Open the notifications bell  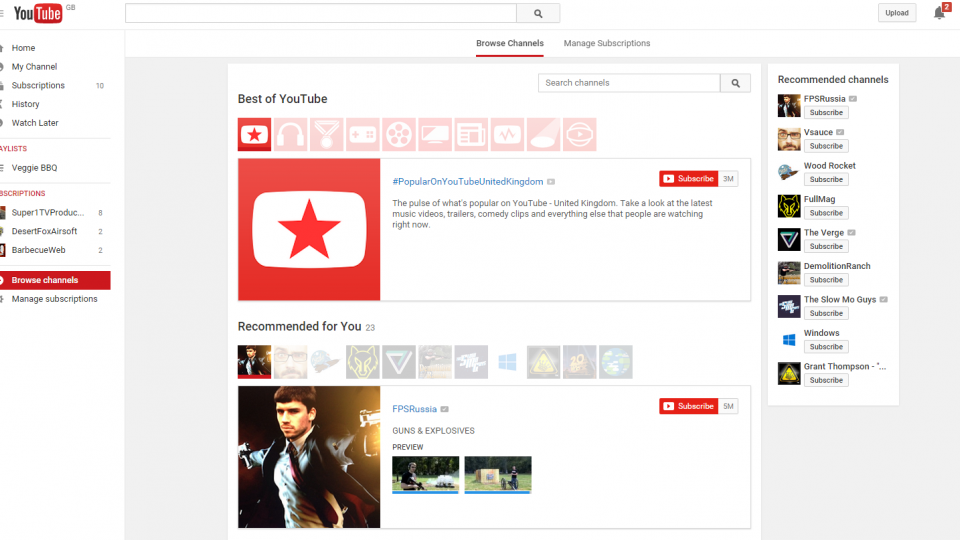(x=939, y=13)
